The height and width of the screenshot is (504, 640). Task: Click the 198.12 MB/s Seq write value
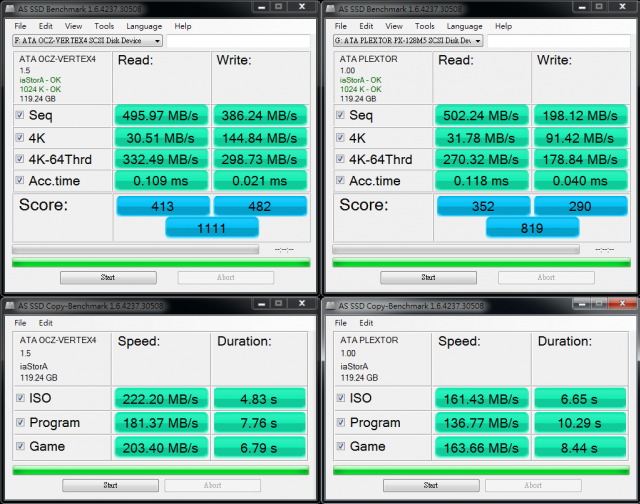click(580, 115)
